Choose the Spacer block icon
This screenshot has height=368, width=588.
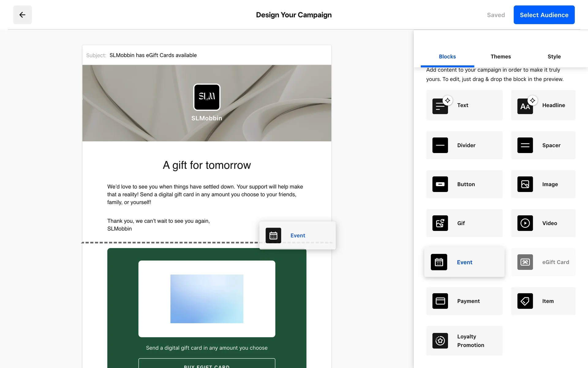[525, 145]
